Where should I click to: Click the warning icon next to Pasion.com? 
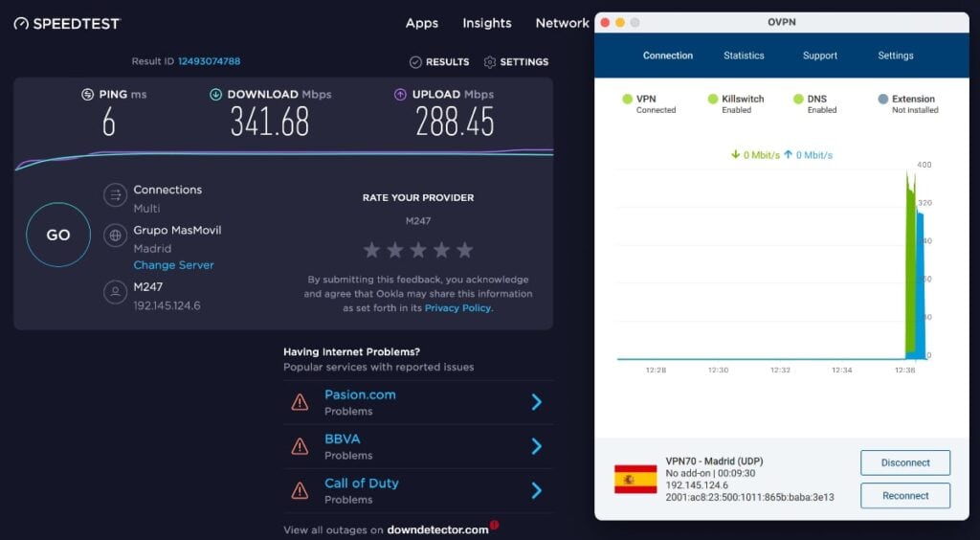300,402
